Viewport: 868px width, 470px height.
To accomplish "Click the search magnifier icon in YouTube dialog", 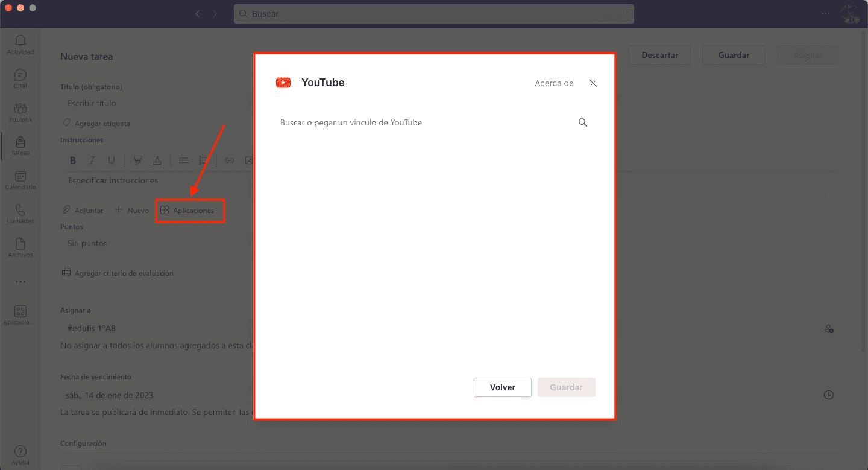I will click(x=582, y=122).
